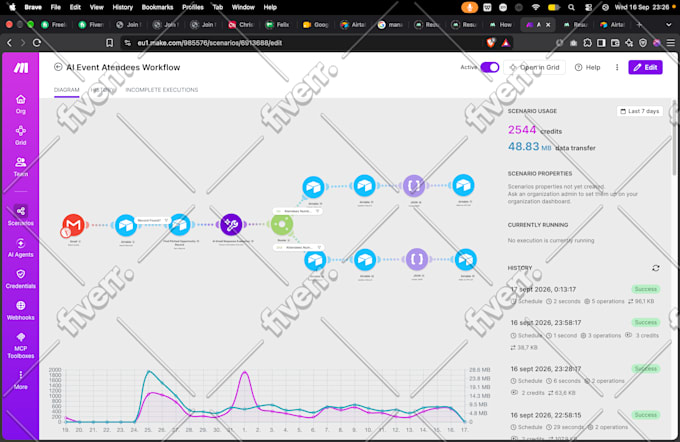This screenshot has width=680, height=442.
Task: Select the last Airtable module on top branch
Action: [463, 185]
